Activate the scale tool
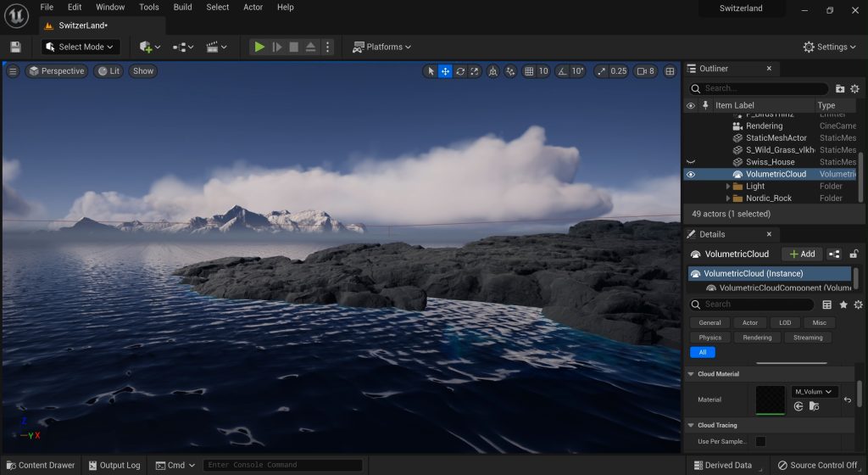868x475 pixels. [x=475, y=71]
